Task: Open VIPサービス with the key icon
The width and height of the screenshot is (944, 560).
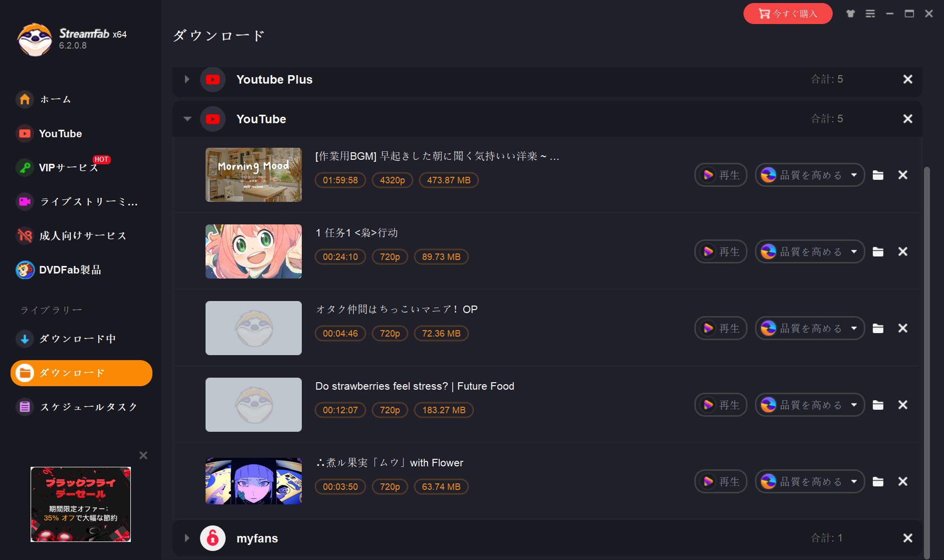Action: coord(25,167)
